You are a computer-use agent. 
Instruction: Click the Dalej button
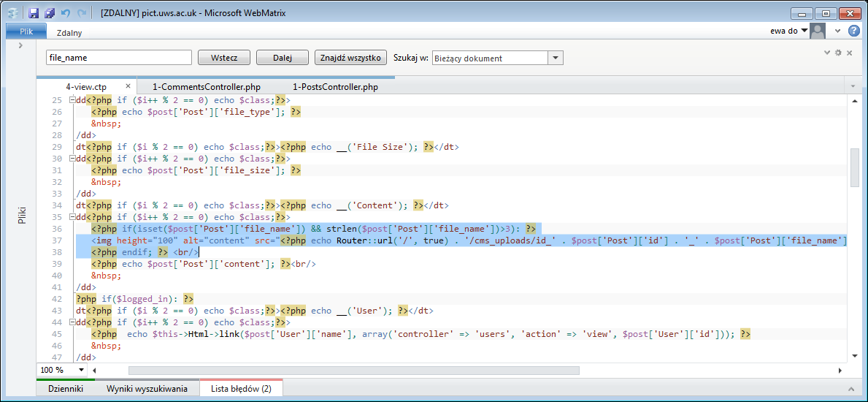pos(283,58)
